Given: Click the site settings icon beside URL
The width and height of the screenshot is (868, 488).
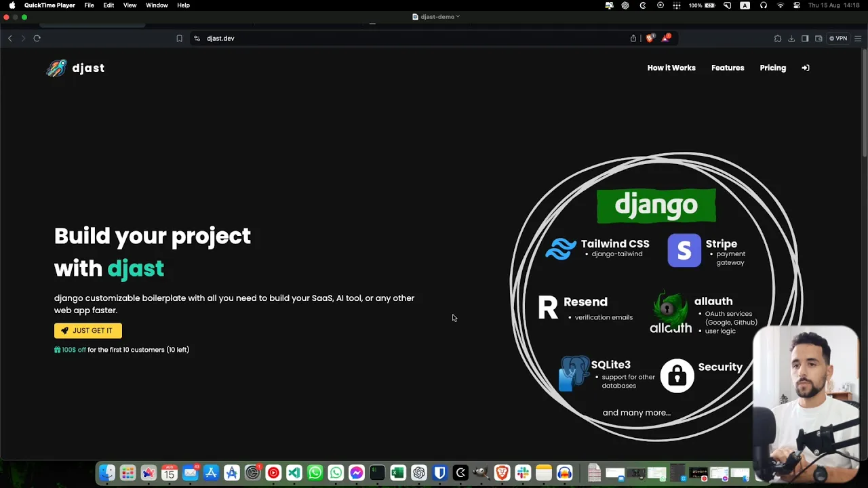Looking at the screenshot, I should [197, 39].
